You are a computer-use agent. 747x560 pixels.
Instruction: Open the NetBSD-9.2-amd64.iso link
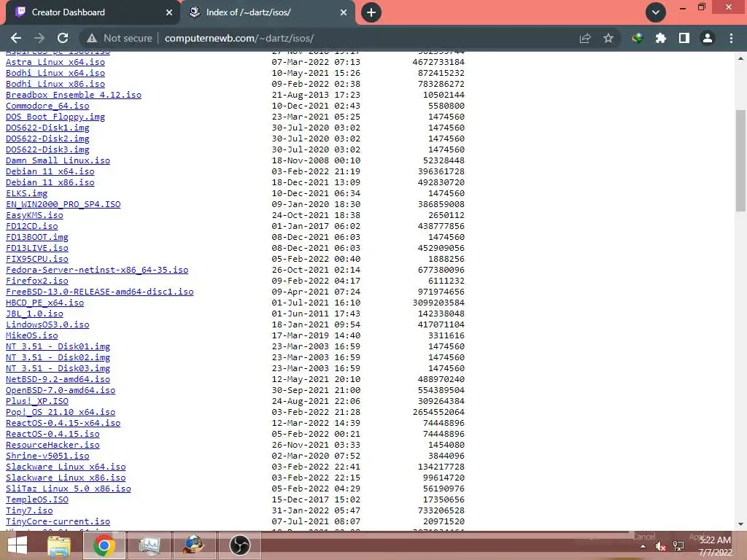58,379
